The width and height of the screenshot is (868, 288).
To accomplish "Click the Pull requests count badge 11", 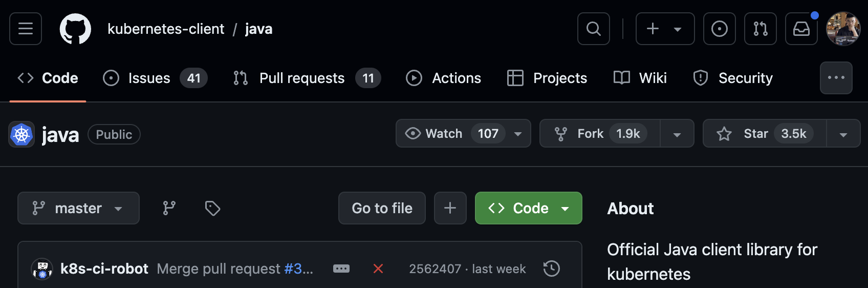I will (368, 78).
